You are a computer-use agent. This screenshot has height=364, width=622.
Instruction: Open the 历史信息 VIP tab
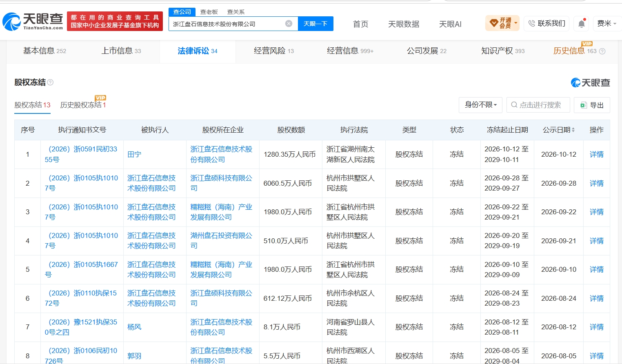pyautogui.click(x=575, y=51)
